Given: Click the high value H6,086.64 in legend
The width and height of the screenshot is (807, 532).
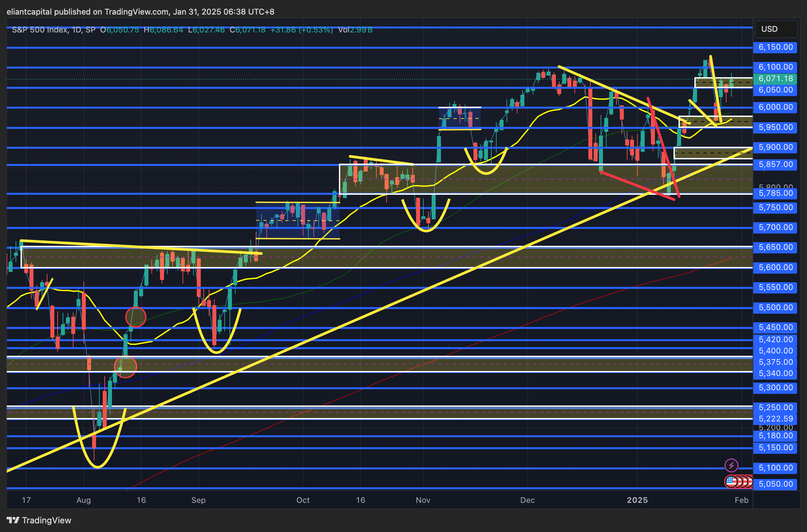Looking at the screenshot, I should [x=164, y=30].
